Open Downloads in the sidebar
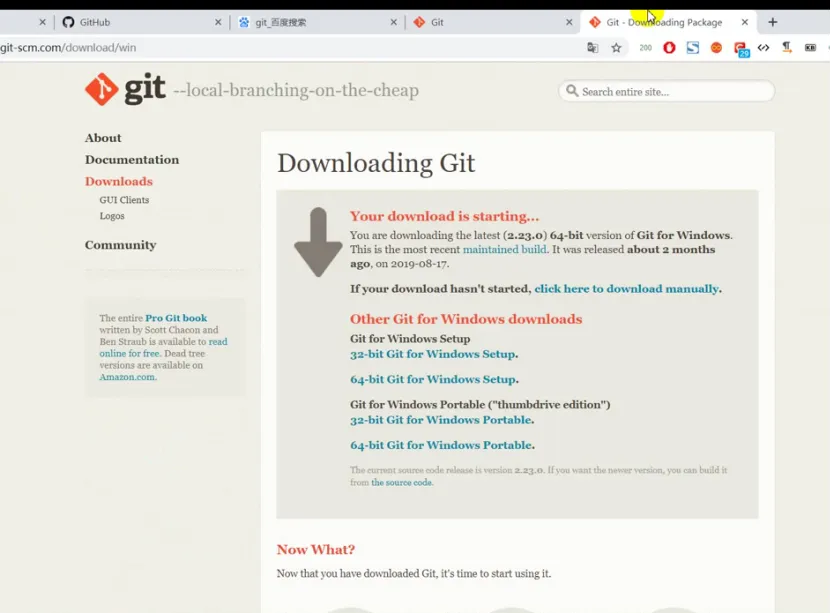Screen dimensions: 831x613 click(x=119, y=181)
